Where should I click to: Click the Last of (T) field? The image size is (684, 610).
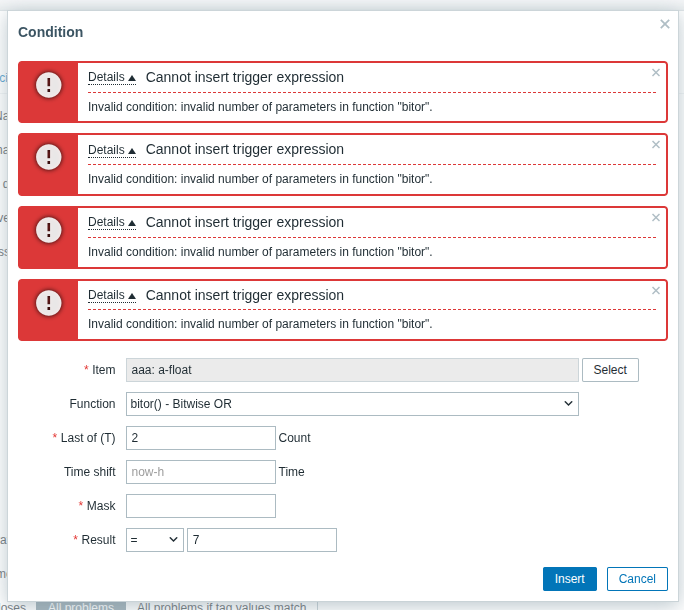tap(201, 438)
